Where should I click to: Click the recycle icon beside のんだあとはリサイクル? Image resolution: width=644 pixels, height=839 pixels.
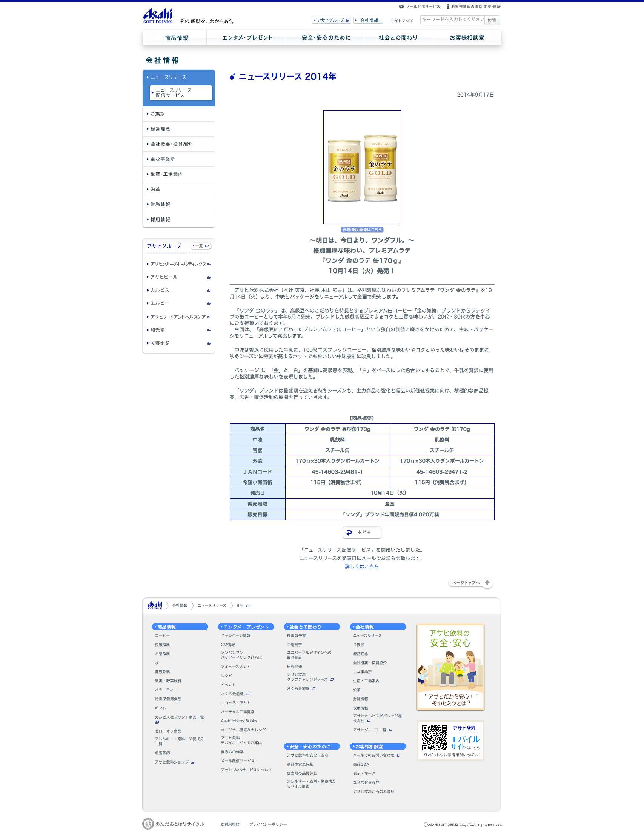pyautogui.click(x=148, y=824)
